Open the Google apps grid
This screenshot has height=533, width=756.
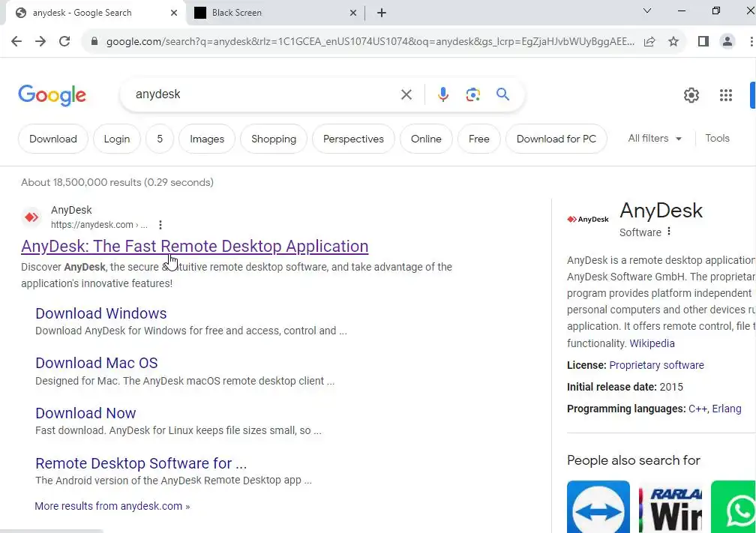click(x=726, y=95)
